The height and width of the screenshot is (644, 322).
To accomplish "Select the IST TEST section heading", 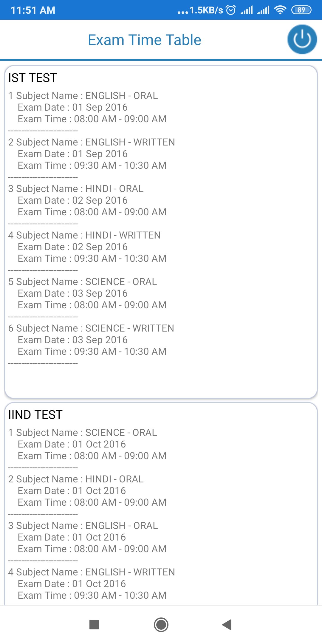I will [32, 78].
